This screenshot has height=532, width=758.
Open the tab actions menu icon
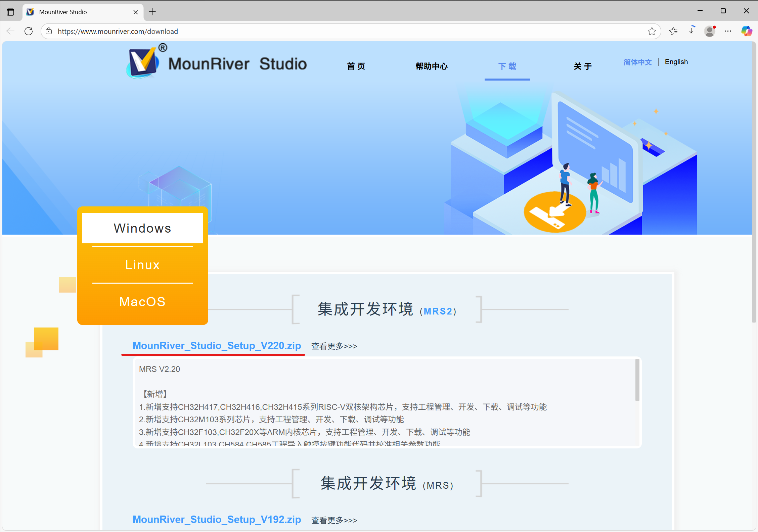pyautogui.click(x=10, y=12)
